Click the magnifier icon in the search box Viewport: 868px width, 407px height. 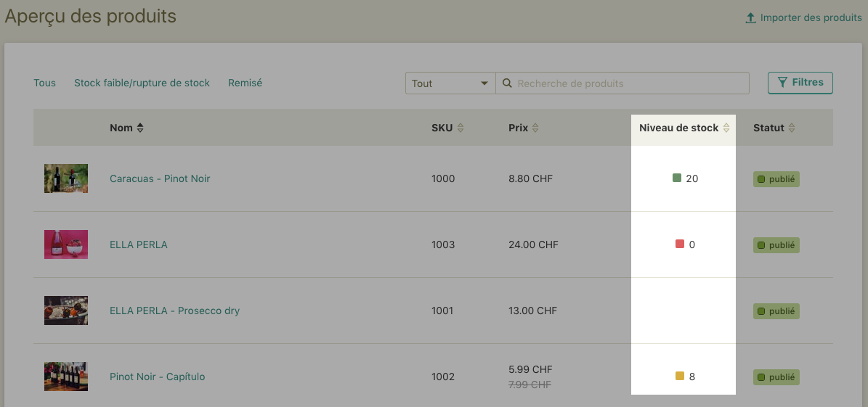[507, 83]
